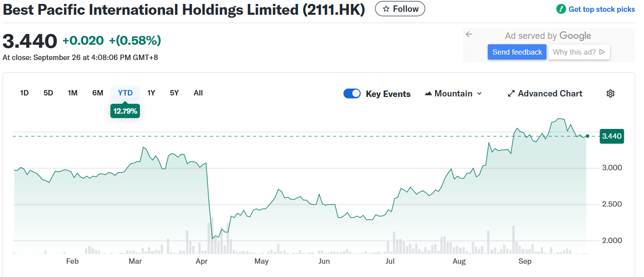The width and height of the screenshot is (644, 277).
Task: Click the Jul label on chart axis
Action: [x=390, y=261]
